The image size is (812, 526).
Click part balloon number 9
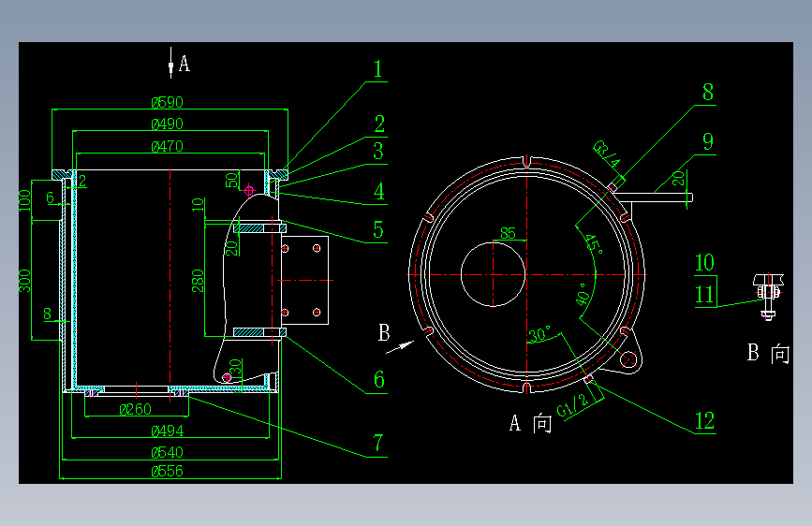[708, 142]
